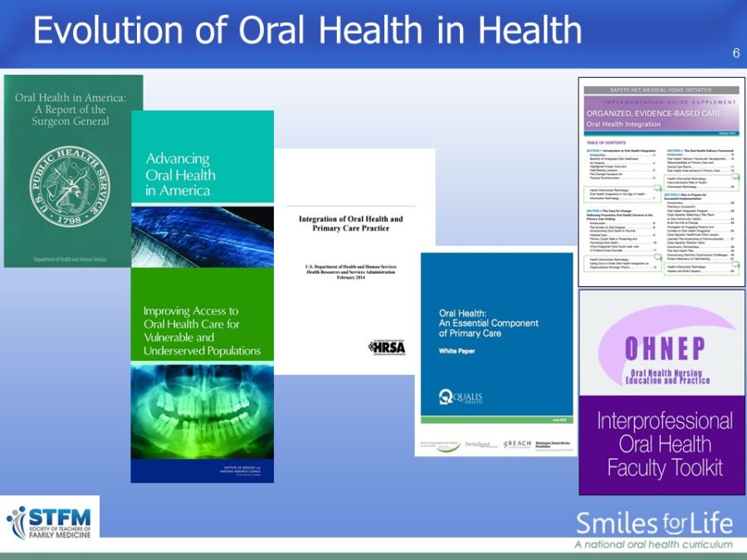Click 'Table of Contents' heading
Screen dimensions: 747x560
606,143
